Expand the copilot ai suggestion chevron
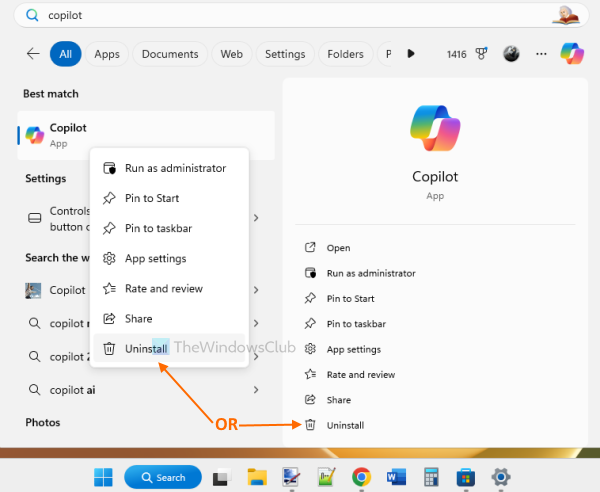This screenshot has height=492, width=600. click(x=256, y=390)
